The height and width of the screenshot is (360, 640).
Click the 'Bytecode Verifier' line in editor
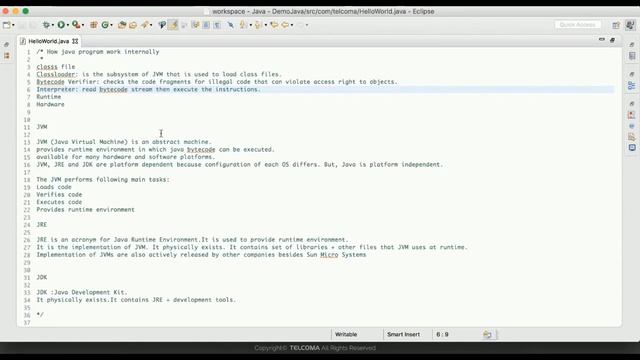[x=217, y=82]
